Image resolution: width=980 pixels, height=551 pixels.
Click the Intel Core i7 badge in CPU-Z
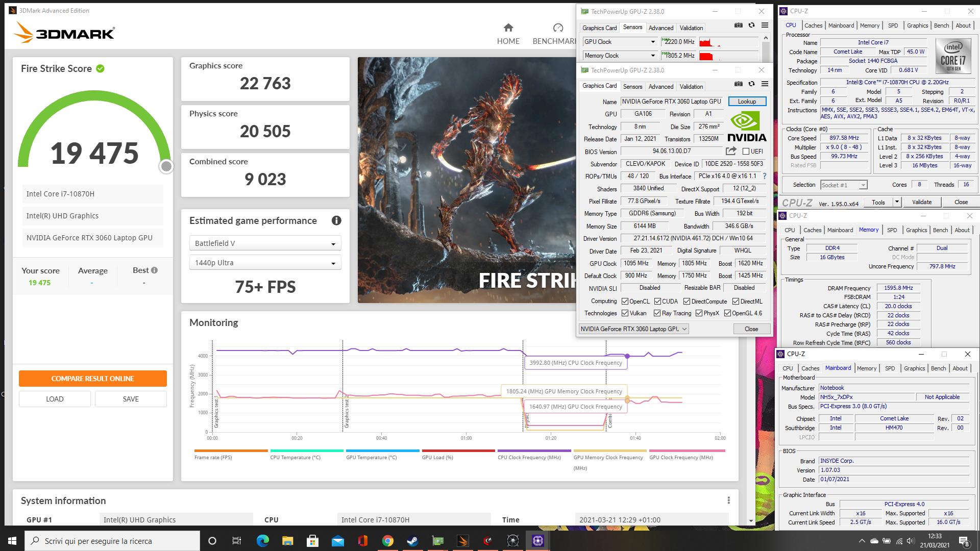pyautogui.click(x=953, y=56)
